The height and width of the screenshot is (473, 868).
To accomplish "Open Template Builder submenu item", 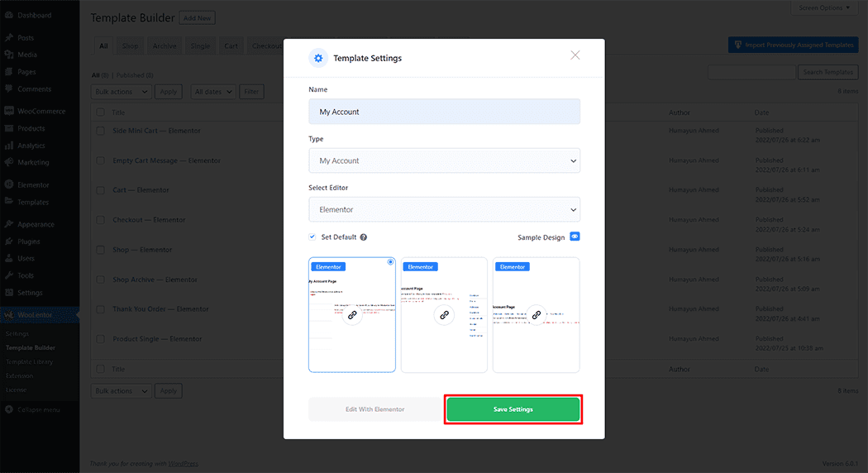I will point(31,348).
